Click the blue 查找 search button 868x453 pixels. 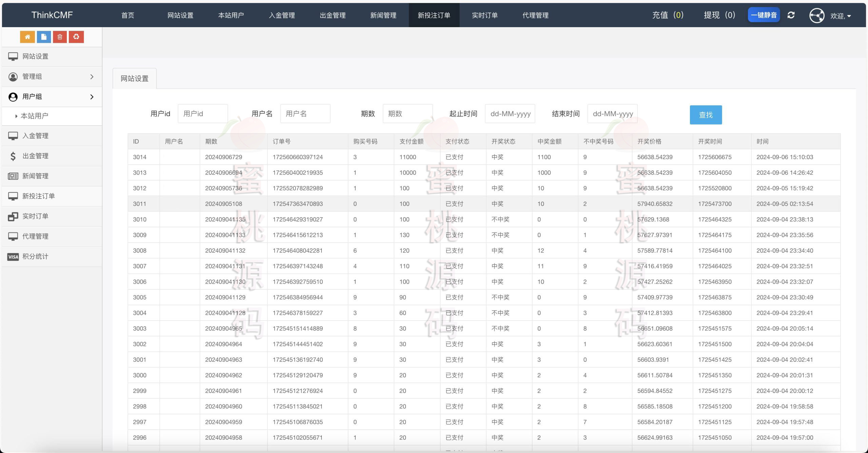point(706,115)
